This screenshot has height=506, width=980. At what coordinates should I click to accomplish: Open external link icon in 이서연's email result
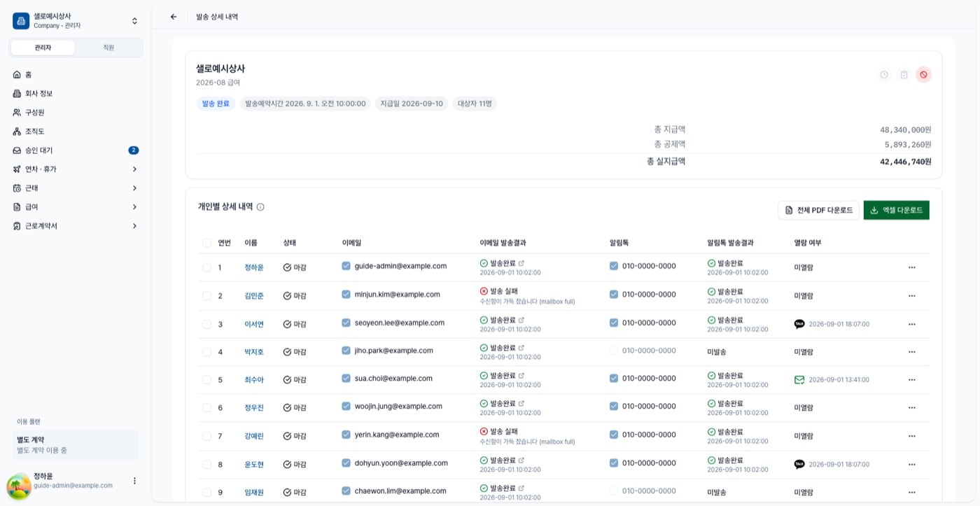coord(521,320)
